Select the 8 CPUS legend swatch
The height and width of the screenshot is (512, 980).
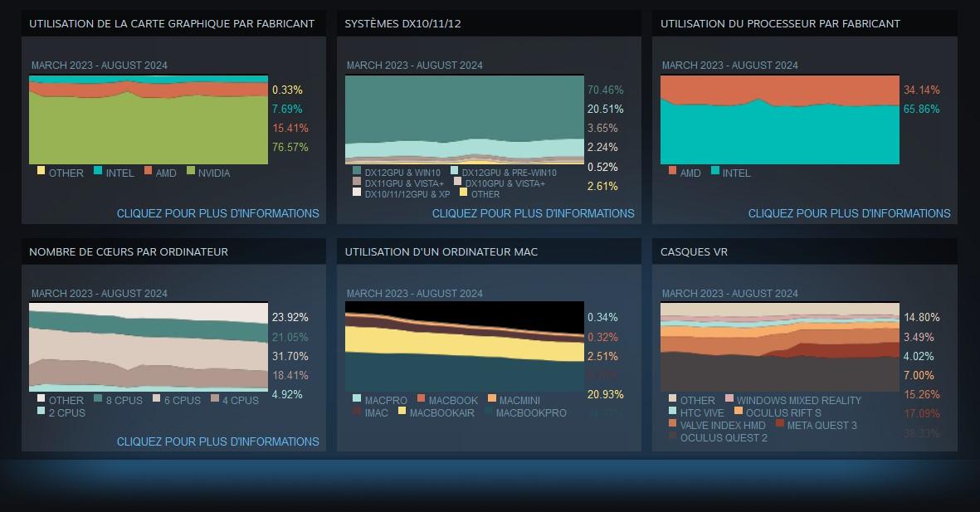(x=98, y=398)
